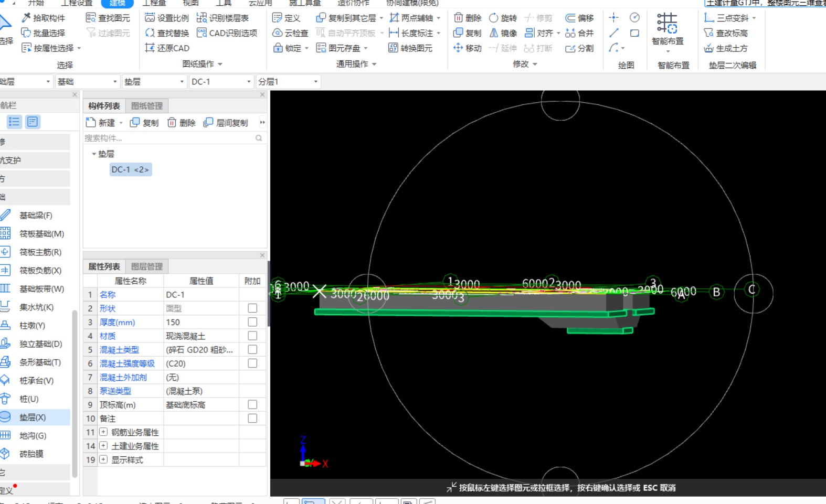The image size is (826, 504).
Task: Click the 转换图元 convert element tool
Action: coord(410,48)
